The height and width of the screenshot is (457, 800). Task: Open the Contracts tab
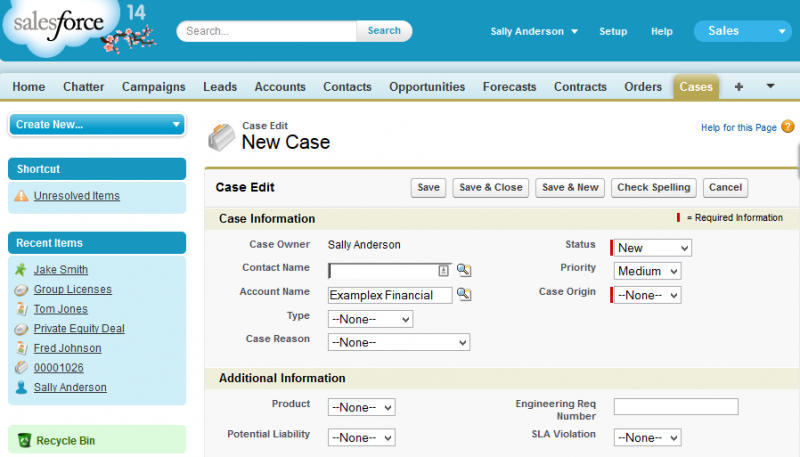point(580,87)
